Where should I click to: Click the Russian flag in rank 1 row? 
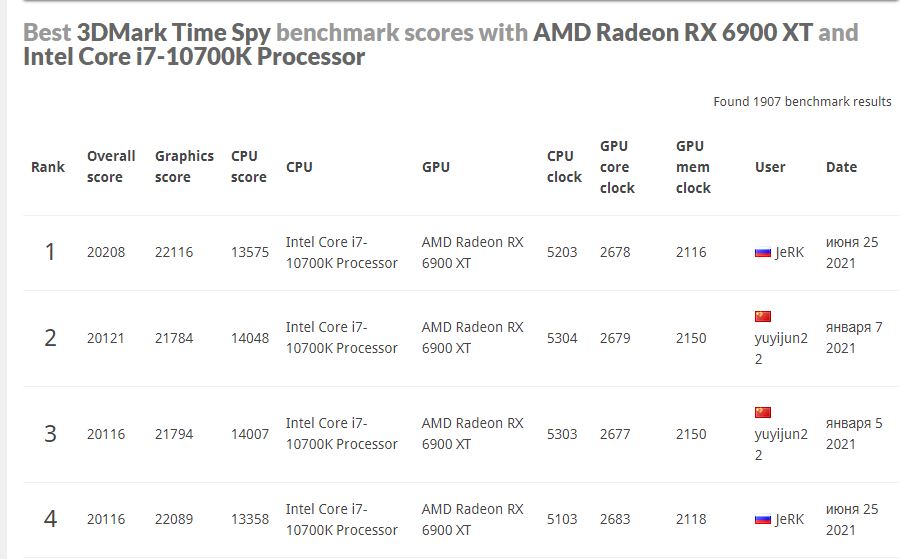pos(762,253)
